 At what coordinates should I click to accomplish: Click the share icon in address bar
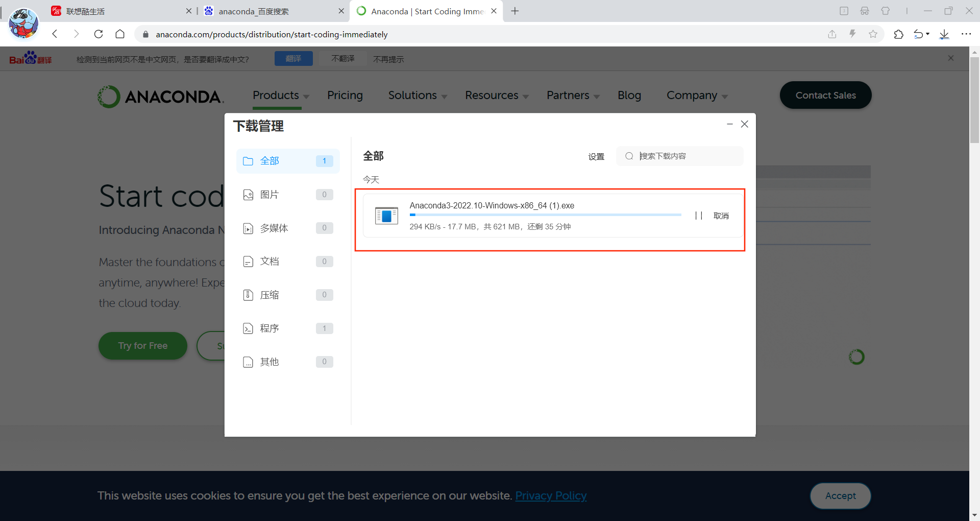[x=832, y=34]
